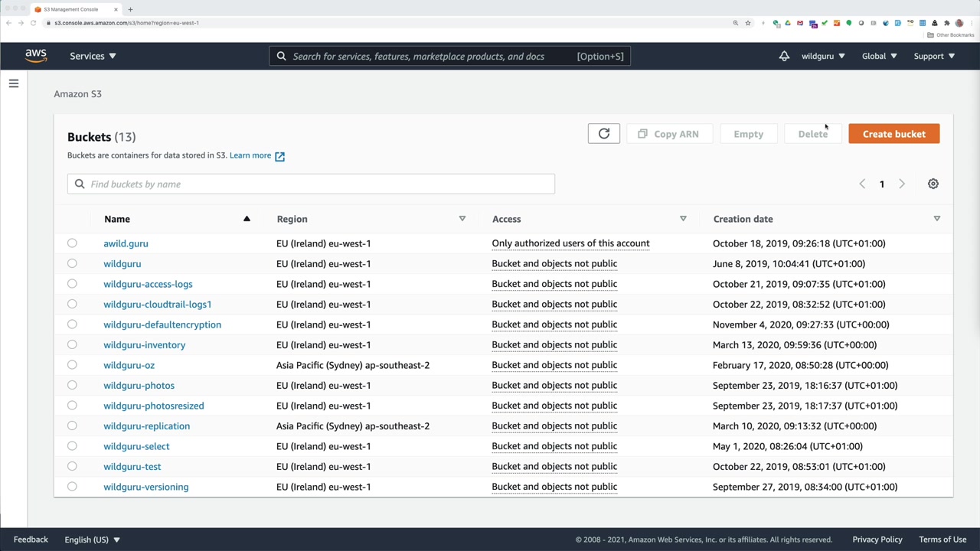Click the AWS logo home icon
This screenshot has width=980, height=551.
point(35,56)
